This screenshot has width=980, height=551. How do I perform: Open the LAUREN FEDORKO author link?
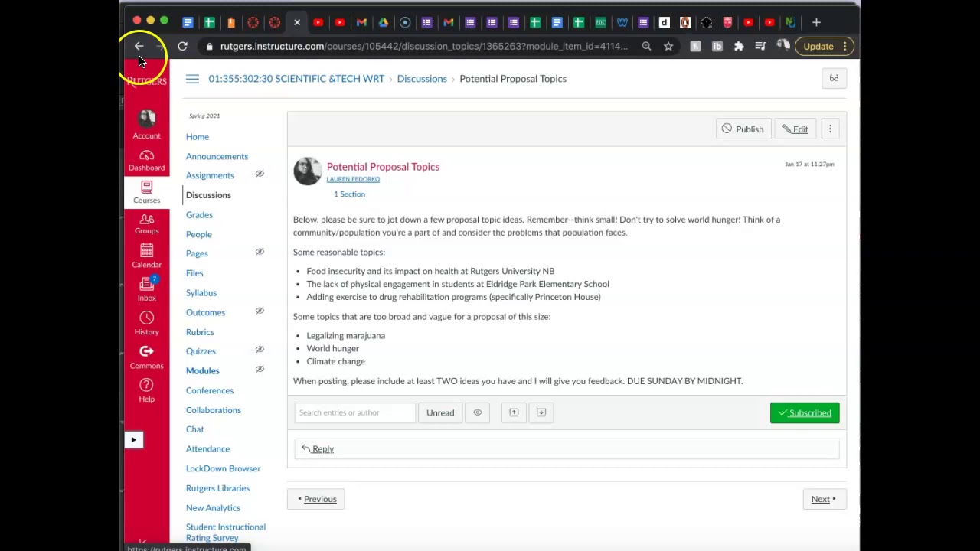(x=353, y=179)
